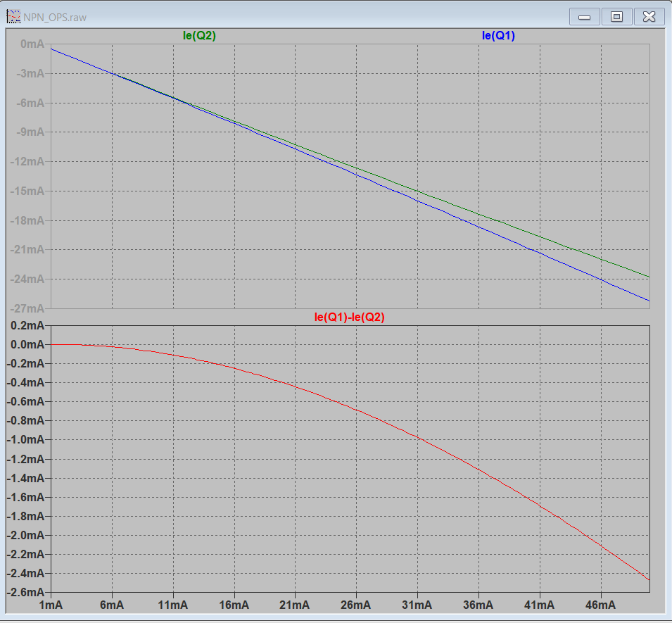The width and height of the screenshot is (672, 623).
Task: Click the 31mA horizontal axis label
Action: coord(417,605)
